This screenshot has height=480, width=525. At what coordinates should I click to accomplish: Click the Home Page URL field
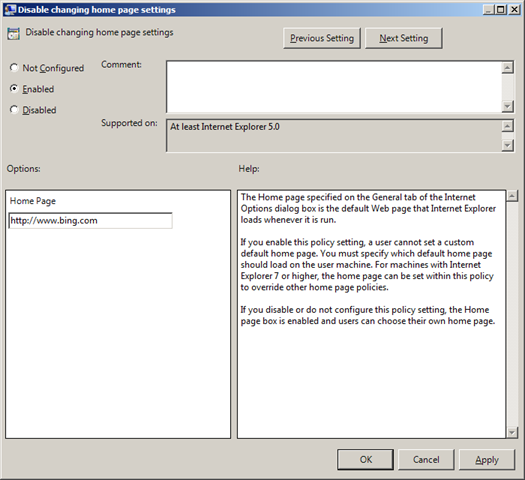90,221
